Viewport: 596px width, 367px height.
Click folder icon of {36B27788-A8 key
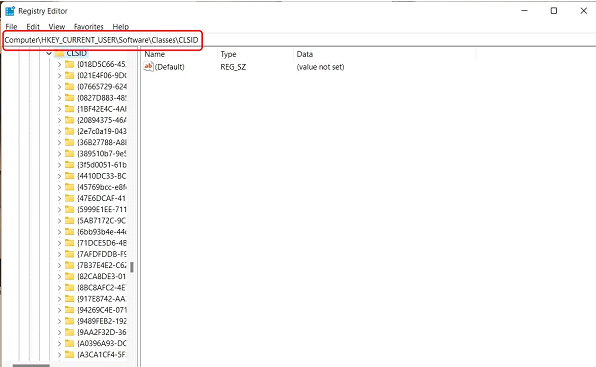pyautogui.click(x=70, y=142)
